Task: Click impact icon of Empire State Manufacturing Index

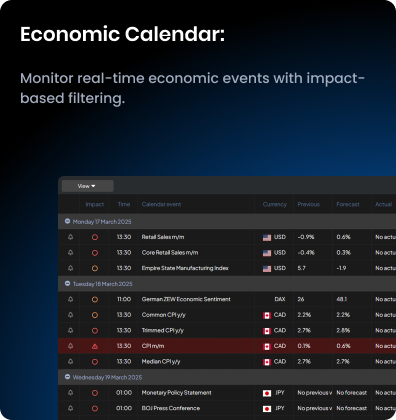Action: pos(95,268)
